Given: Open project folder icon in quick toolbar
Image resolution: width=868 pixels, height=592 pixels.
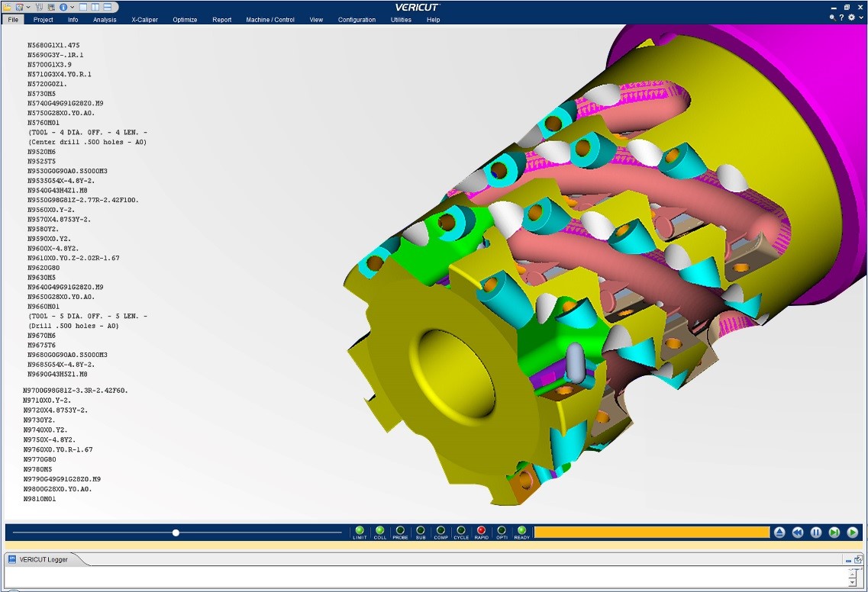Looking at the screenshot, I should click(7, 7).
